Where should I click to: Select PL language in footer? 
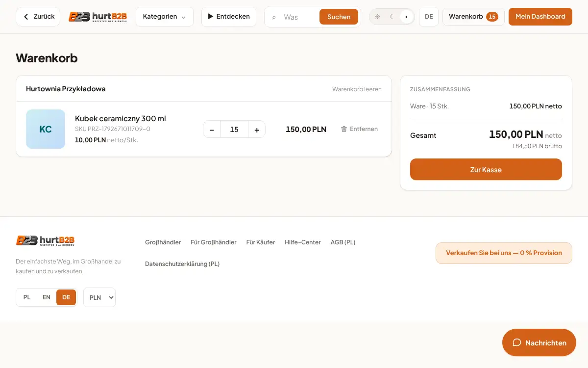pos(27,297)
